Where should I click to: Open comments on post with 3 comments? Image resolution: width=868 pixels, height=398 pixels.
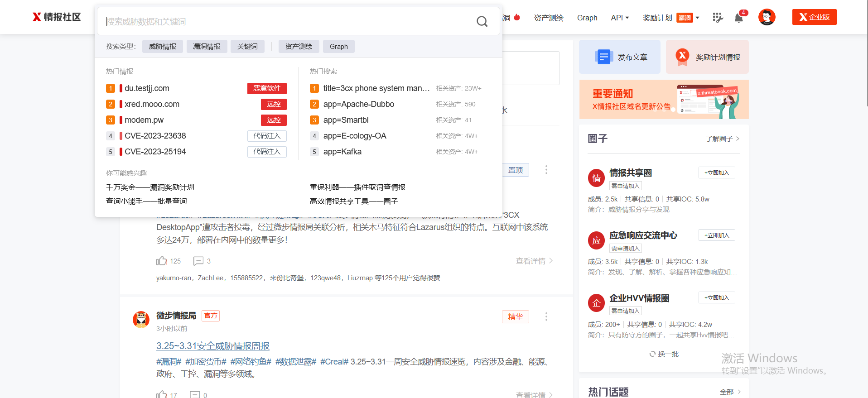[198, 261]
